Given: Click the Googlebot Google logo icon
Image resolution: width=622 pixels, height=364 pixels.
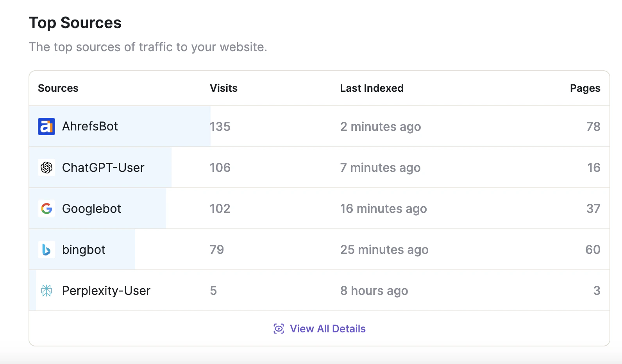Looking at the screenshot, I should tap(46, 209).
